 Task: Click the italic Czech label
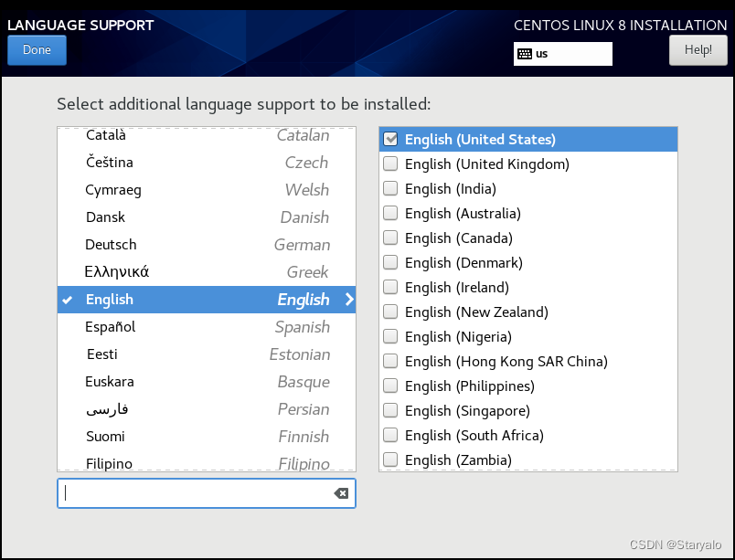[x=306, y=163]
